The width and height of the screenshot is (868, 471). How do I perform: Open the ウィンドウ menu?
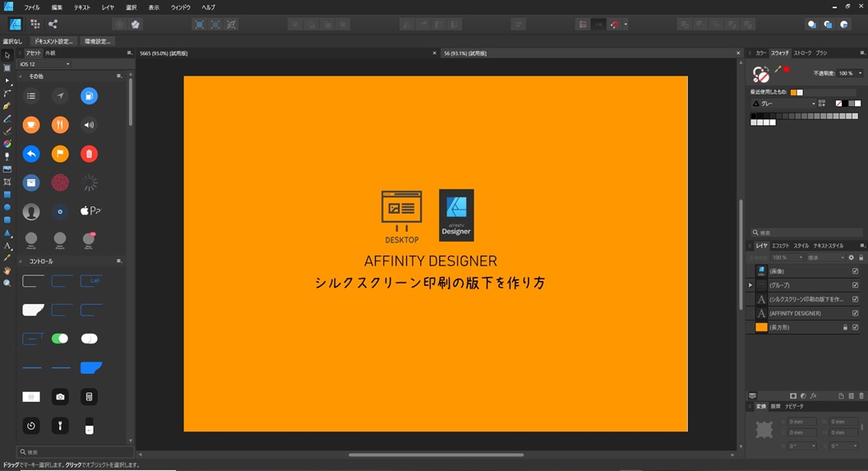[x=181, y=7]
